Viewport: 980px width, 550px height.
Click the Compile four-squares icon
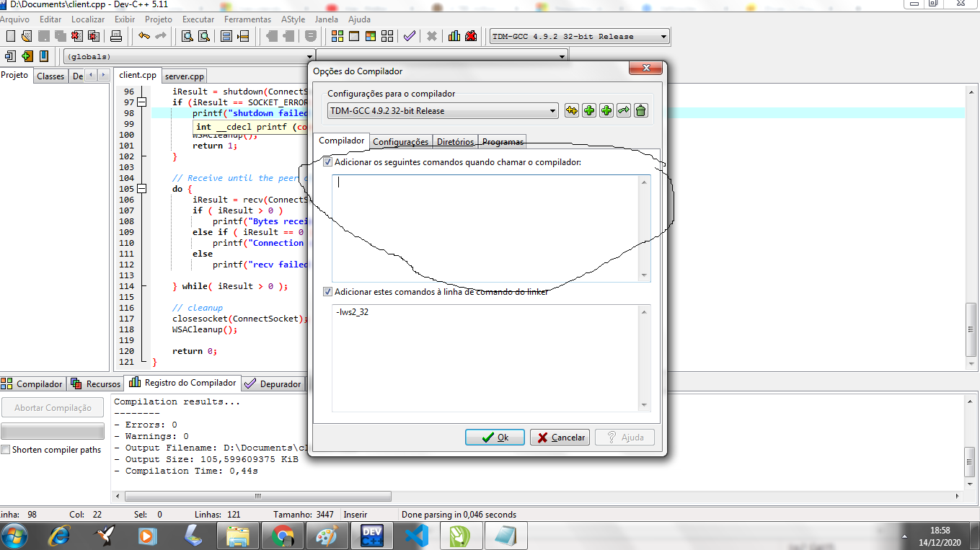(337, 36)
